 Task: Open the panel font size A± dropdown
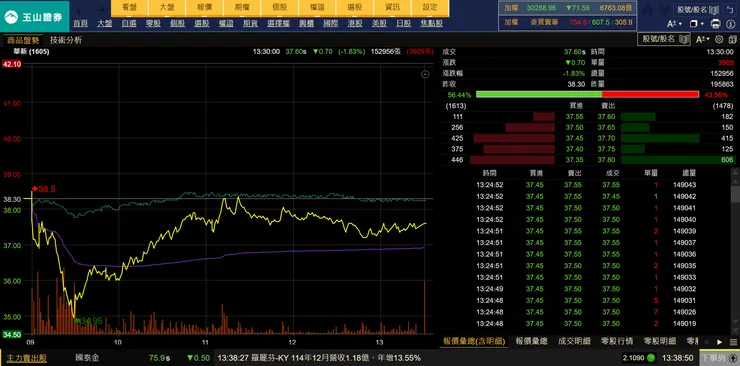coord(703,40)
